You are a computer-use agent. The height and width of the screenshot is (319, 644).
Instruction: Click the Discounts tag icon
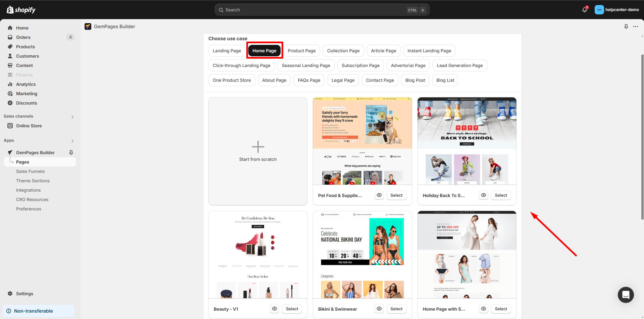pos(10,103)
